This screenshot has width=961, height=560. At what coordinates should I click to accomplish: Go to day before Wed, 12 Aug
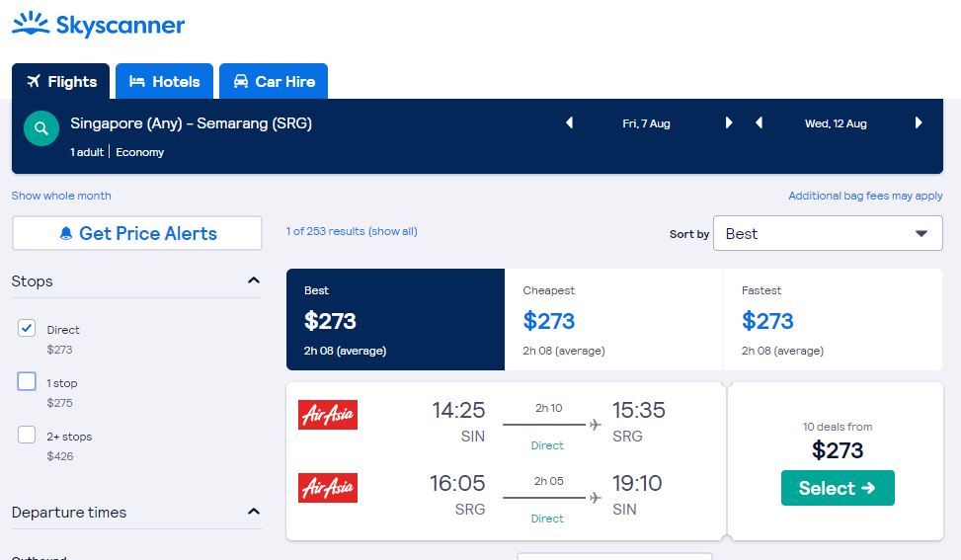click(759, 123)
